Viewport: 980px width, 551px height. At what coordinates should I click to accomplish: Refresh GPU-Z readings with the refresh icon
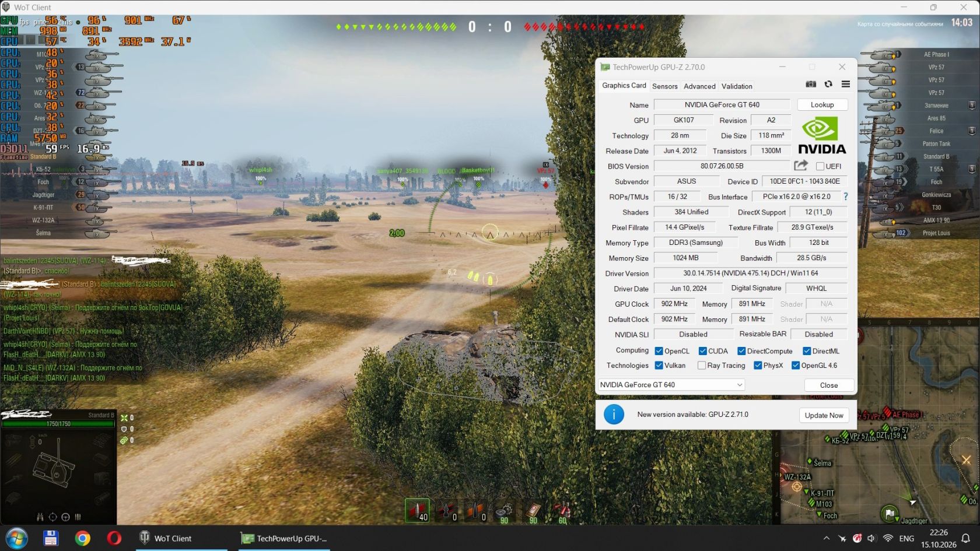(x=828, y=84)
